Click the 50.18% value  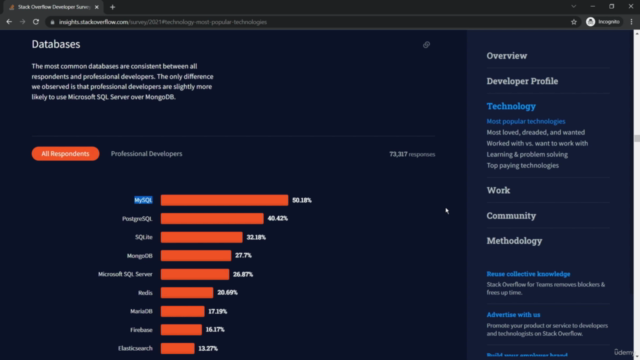pyautogui.click(x=302, y=200)
